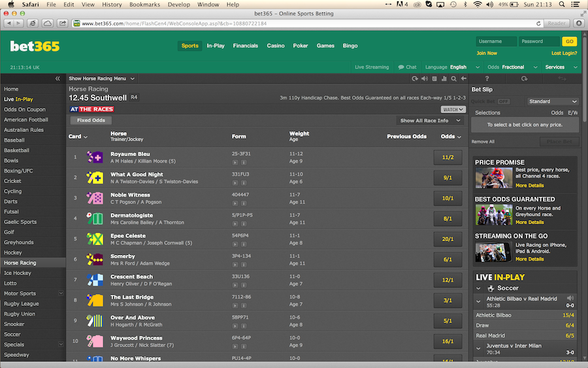Image resolution: width=588 pixels, height=368 pixels.
Task: Play form video for Dermatologiste
Action: (235, 224)
